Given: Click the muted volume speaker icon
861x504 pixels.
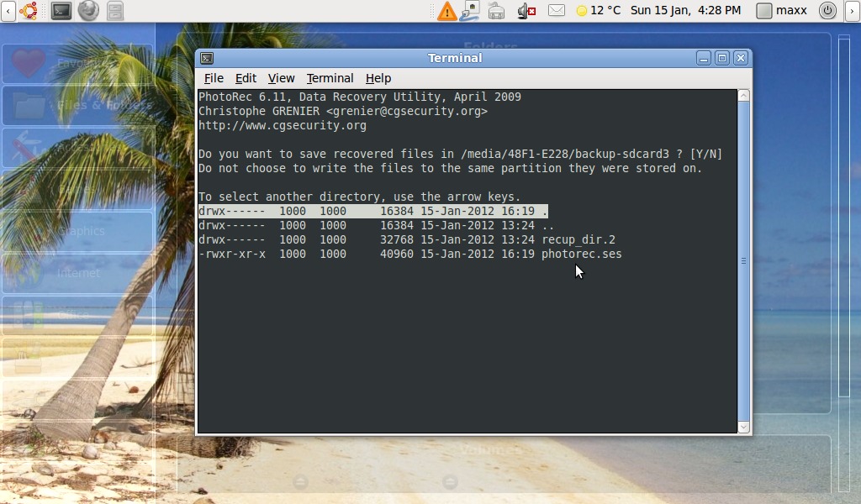Looking at the screenshot, I should pyautogui.click(x=526, y=11).
